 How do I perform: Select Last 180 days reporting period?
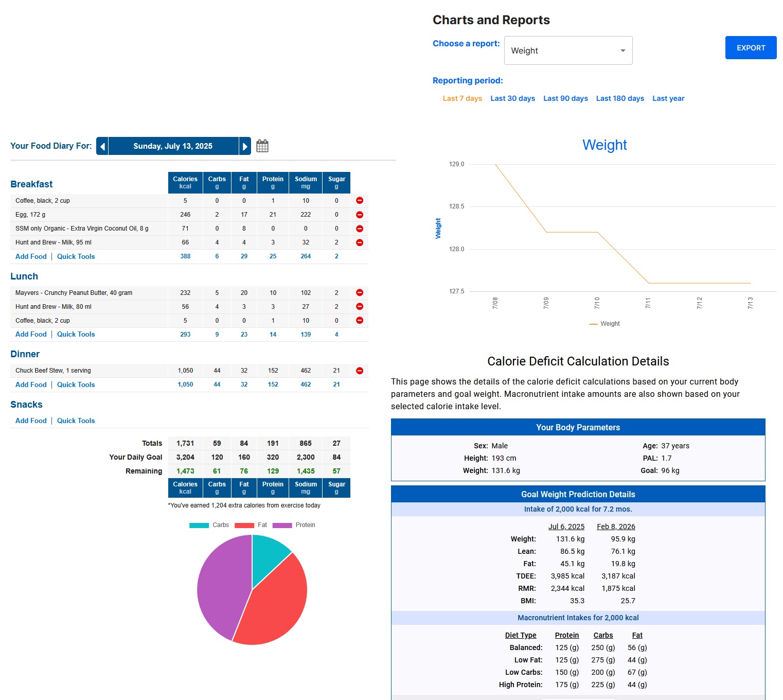pyautogui.click(x=620, y=98)
